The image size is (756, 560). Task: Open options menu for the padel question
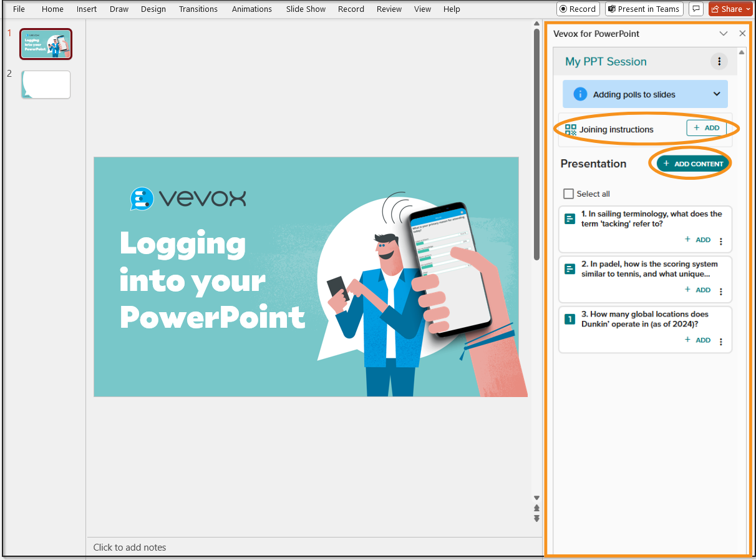tap(721, 292)
